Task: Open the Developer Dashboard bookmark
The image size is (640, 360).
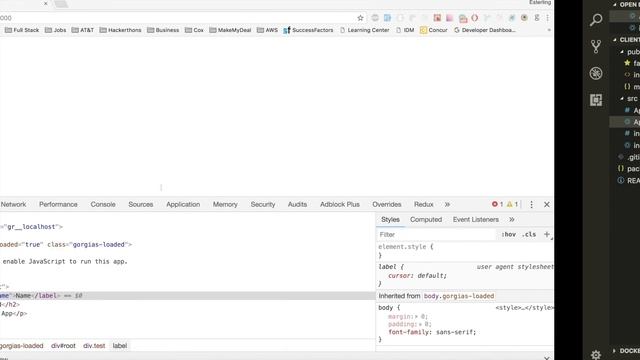Action: coord(484,30)
